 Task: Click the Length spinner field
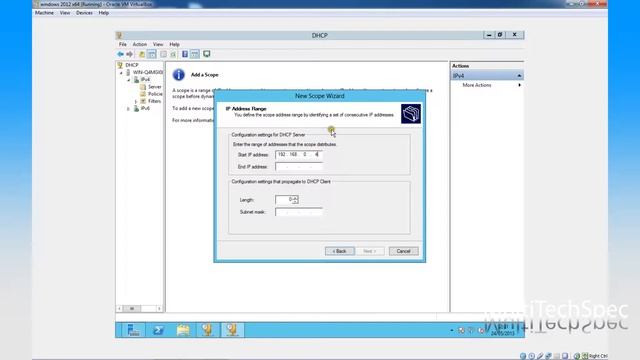coord(287,200)
